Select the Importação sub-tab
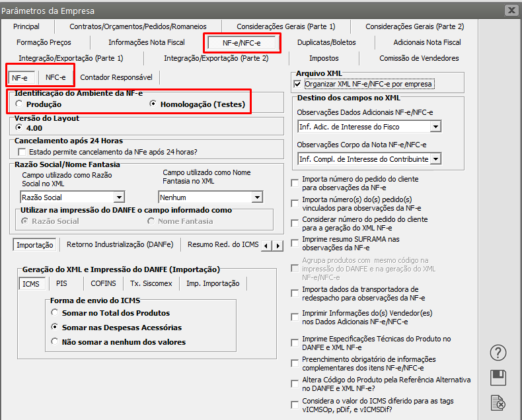The image size is (522, 420). pos(34,245)
